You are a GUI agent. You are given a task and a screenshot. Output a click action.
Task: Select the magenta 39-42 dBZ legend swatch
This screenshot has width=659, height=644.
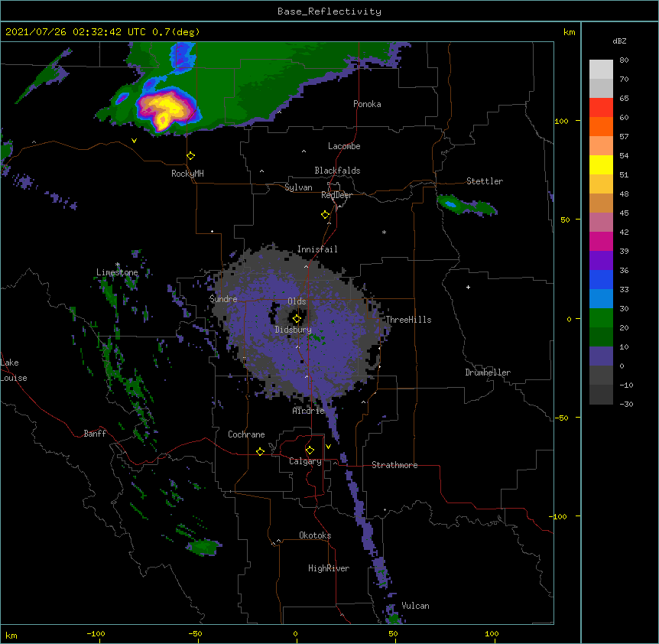coord(601,241)
